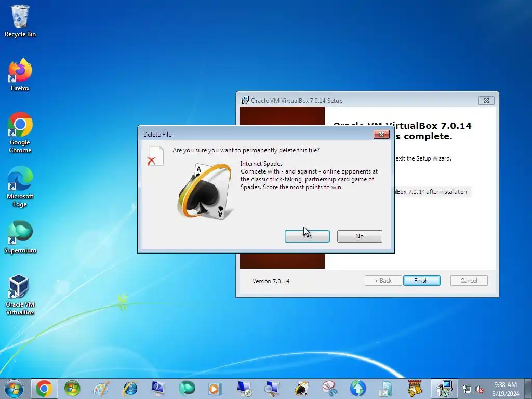Screen dimensions: 532x399
Task: Click the Cancel button in VirtualBox Setup
Action: tap(469, 281)
